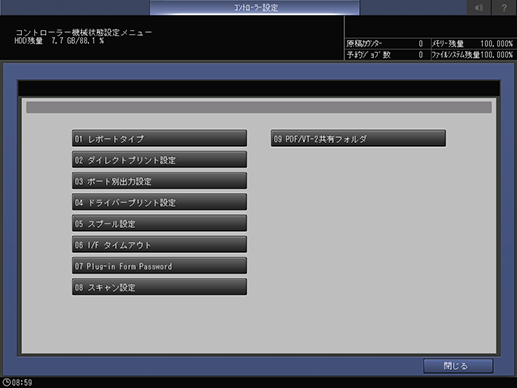Click the 閉じる button
Image resolution: width=517 pixels, height=388 pixels.
click(x=458, y=366)
